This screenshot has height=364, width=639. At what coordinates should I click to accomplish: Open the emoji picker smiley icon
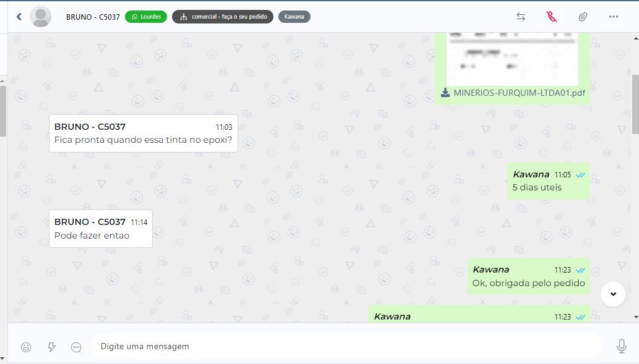coord(26,347)
